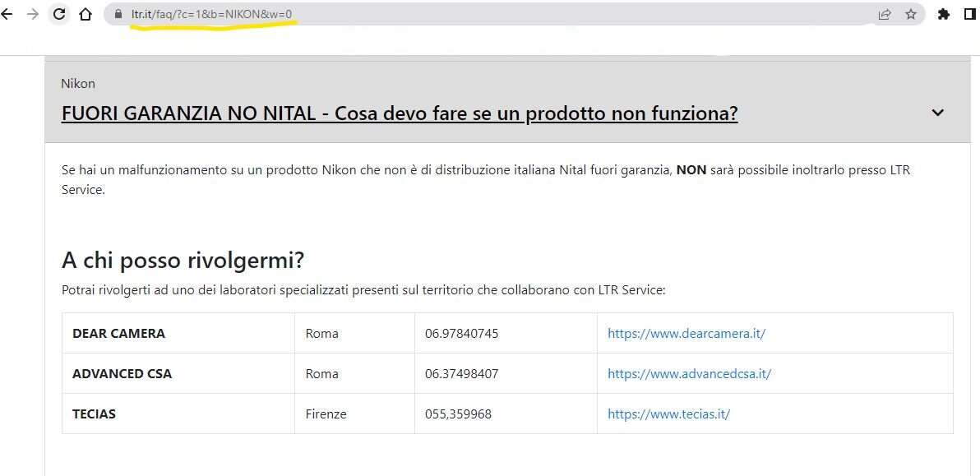Image resolution: width=980 pixels, height=476 pixels.
Task: Go forward with the browser arrow
Action: [x=33, y=14]
